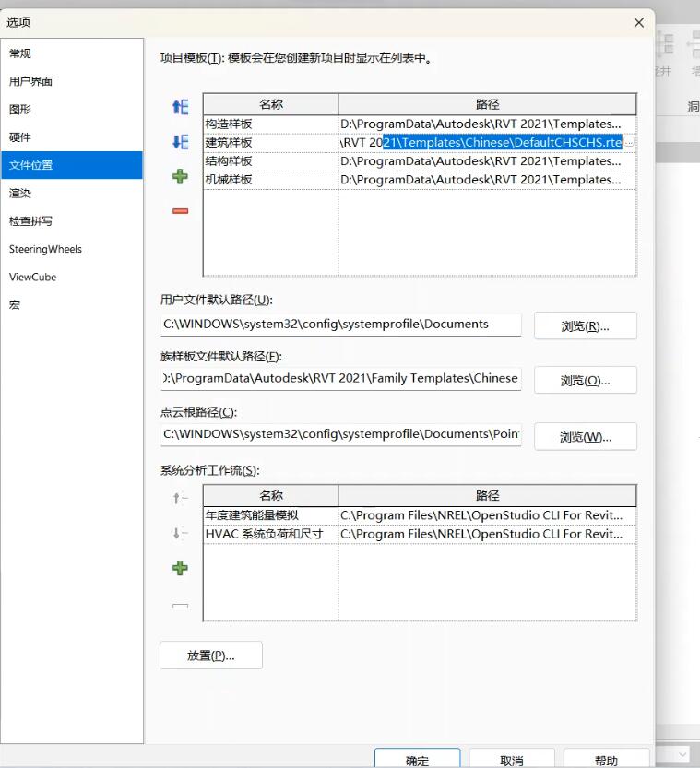Click workflow move-up arrow icon
This screenshot has height=768, width=700.
click(x=180, y=499)
